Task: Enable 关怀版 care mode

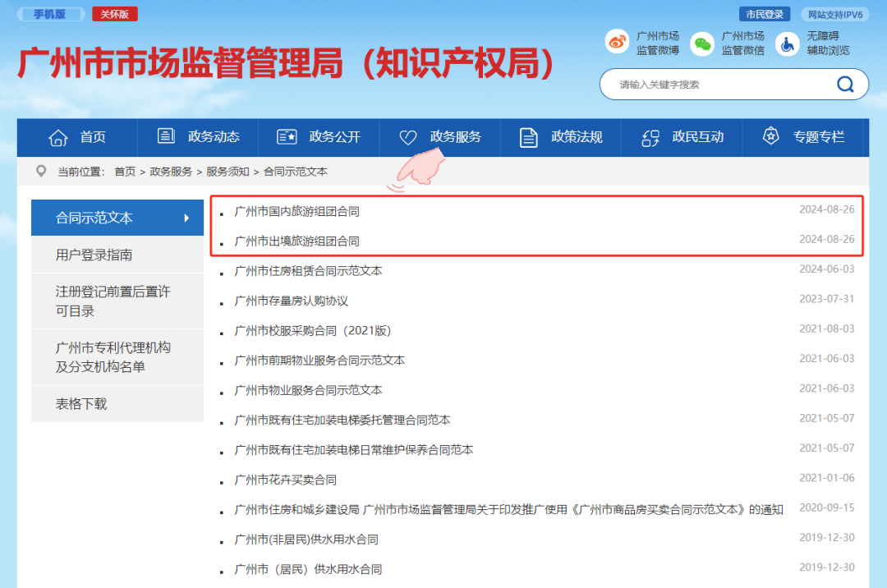Action: click(x=114, y=14)
